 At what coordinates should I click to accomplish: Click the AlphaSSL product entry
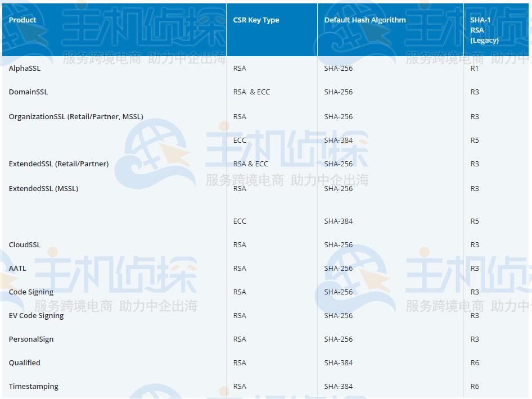point(25,68)
